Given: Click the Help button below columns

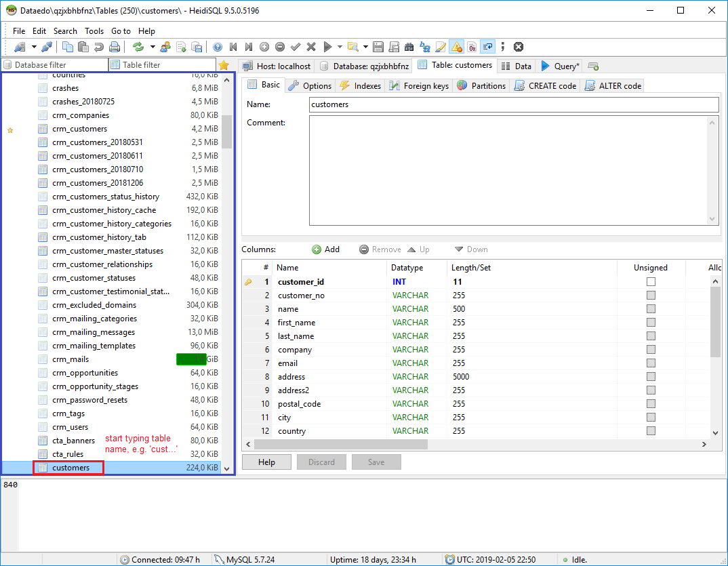Looking at the screenshot, I should (266, 462).
